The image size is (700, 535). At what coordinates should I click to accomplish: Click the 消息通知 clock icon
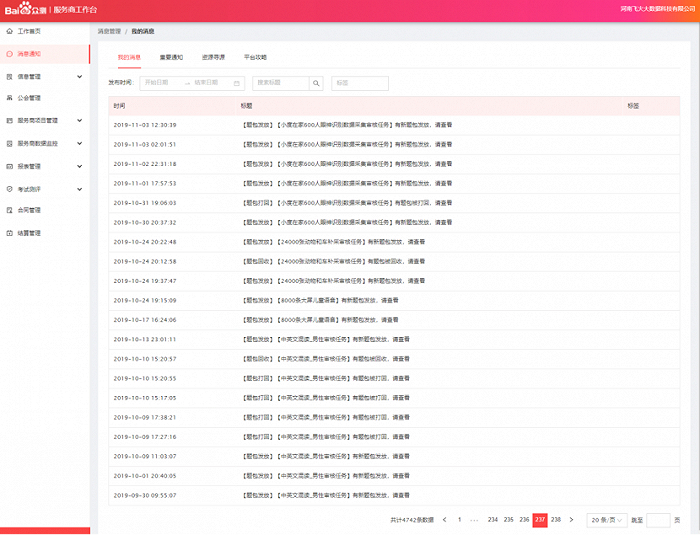pyautogui.click(x=9, y=54)
